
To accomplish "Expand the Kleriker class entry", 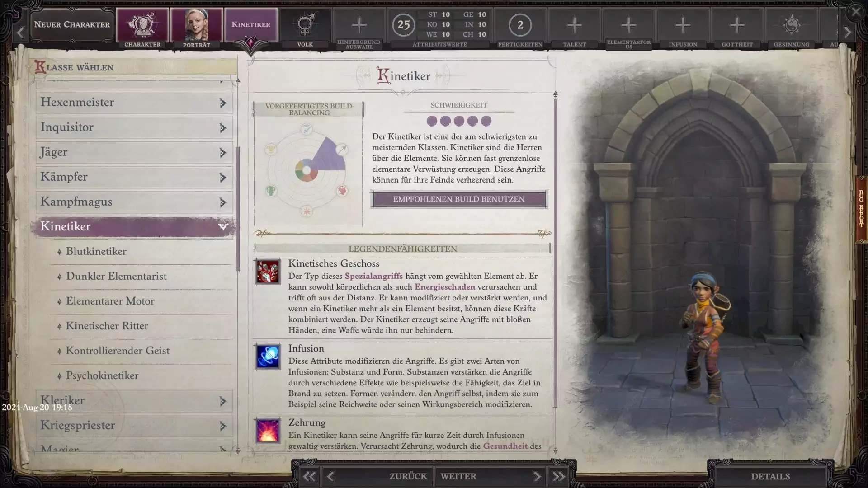I will click(134, 401).
